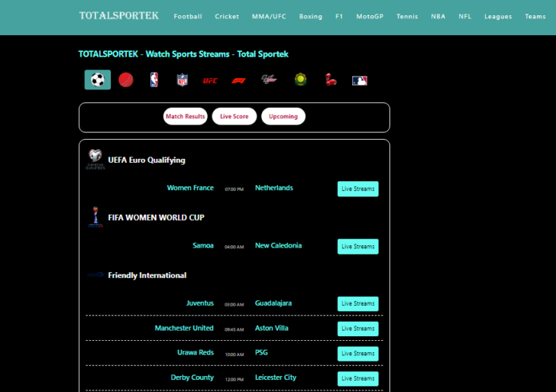
Task: Click the Guadalajara team link
Action: 273,303
